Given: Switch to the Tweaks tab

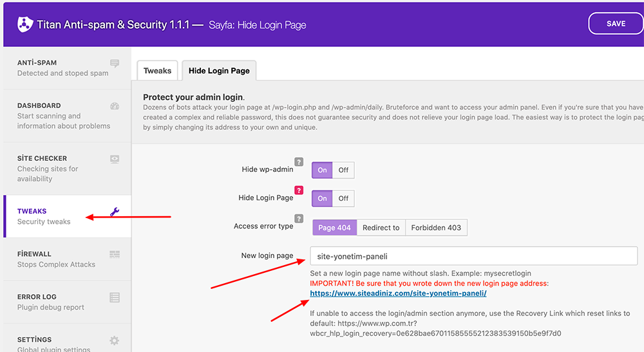Looking at the screenshot, I should tap(157, 71).
